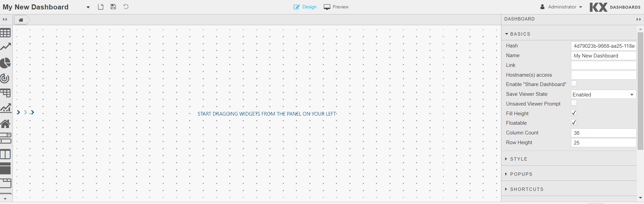Select the Data Grid widget icon
Viewport: 644px width, 204px height.
tap(5, 33)
